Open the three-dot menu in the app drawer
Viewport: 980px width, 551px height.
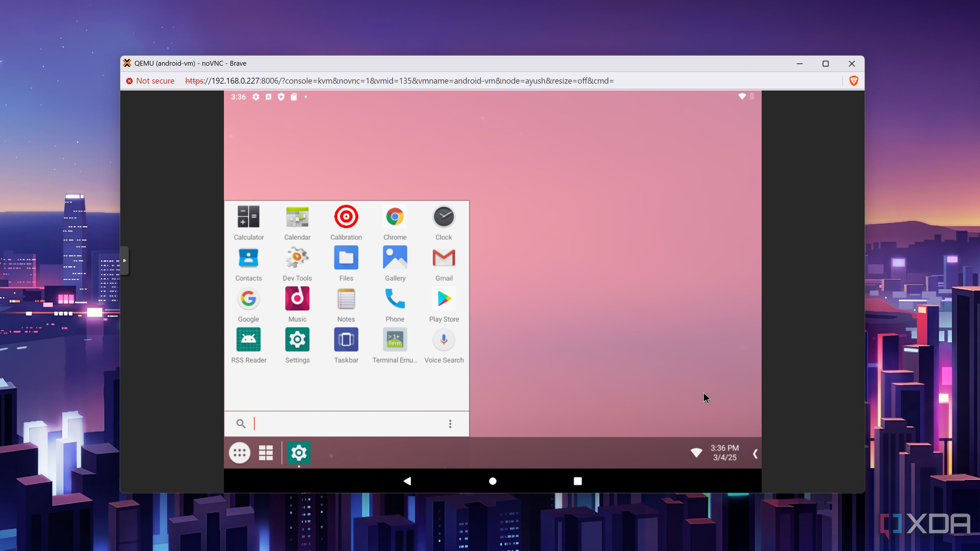[x=450, y=424]
